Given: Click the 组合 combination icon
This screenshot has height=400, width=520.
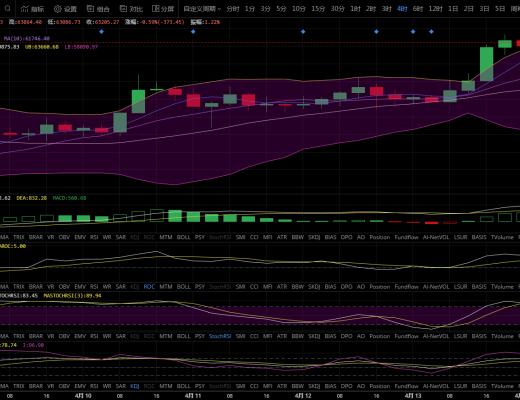Looking at the screenshot, I should 90,9.
